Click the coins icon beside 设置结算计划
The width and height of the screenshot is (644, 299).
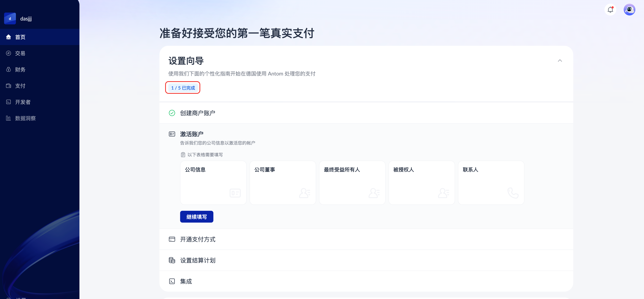172,260
